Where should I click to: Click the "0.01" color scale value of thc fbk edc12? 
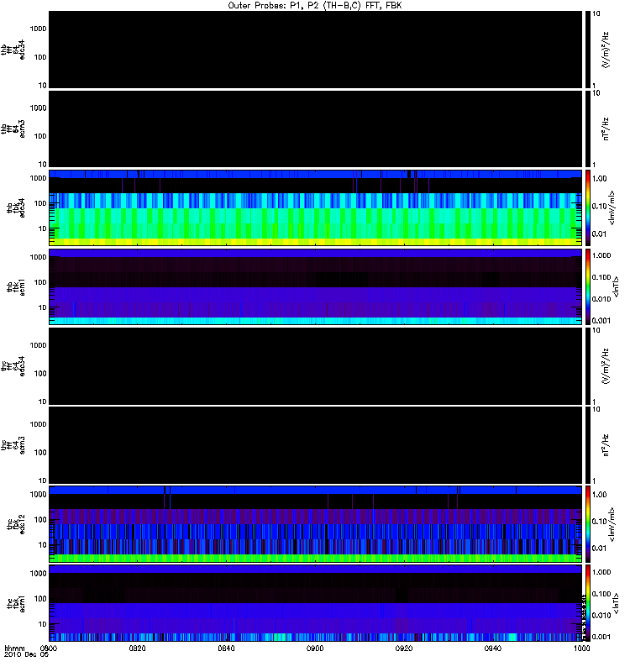click(600, 549)
